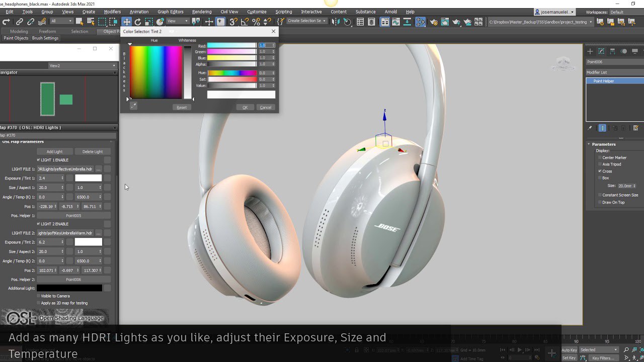Toggle the Percent Snap icon
The width and height of the screenshot is (644, 362).
tap(256, 22)
